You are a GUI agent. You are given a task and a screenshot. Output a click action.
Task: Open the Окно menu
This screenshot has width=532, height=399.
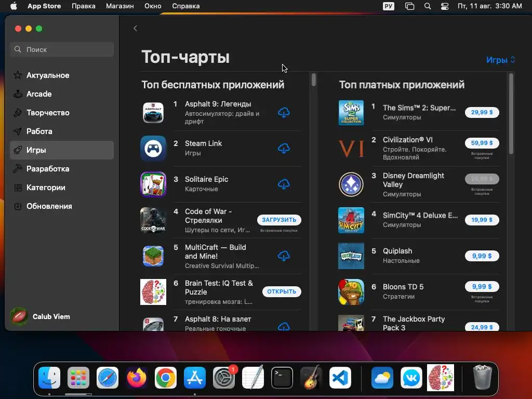pos(153,6)
